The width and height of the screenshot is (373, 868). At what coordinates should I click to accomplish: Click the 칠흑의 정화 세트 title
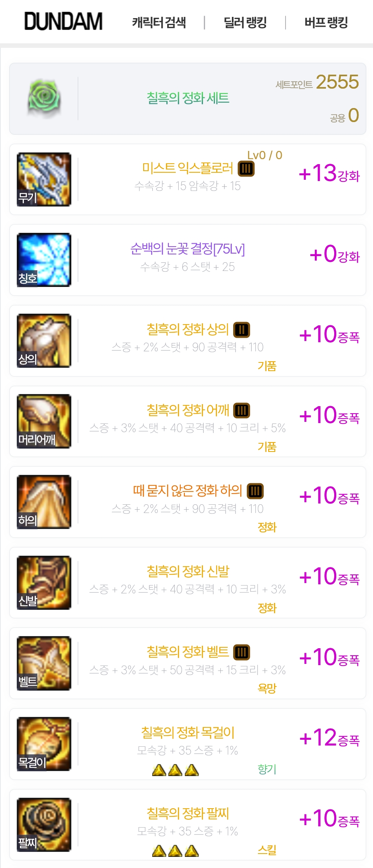(x=188, y=98)
